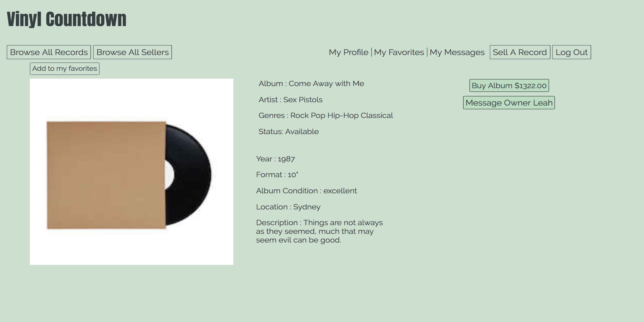
Task: Open Browse All Records page
Action: 49,52
